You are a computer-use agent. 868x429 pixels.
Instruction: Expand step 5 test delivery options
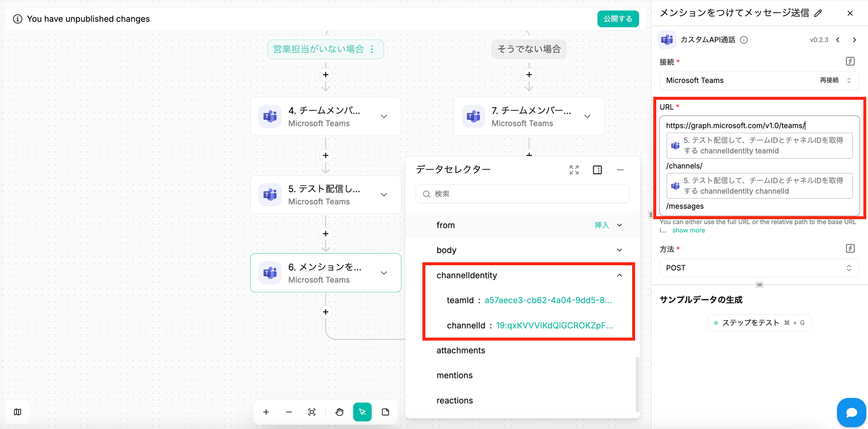click(x=384, y=195)
